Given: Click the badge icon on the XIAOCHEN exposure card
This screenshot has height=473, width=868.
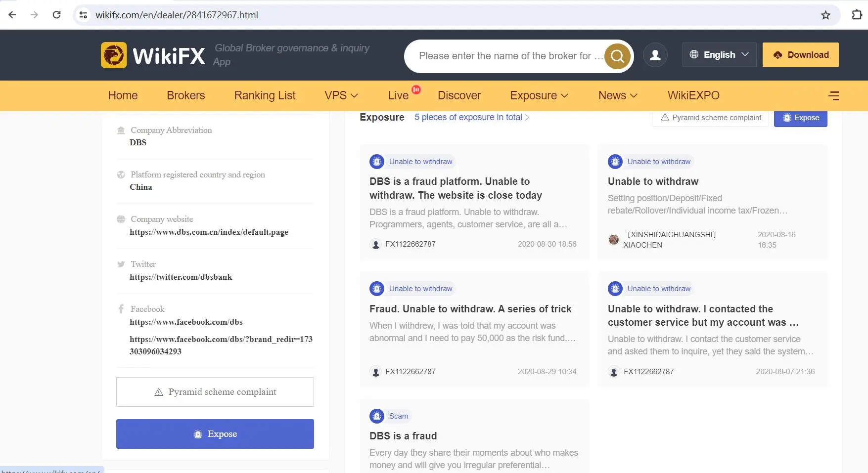Looking at the screenshot, I should 615,162.
